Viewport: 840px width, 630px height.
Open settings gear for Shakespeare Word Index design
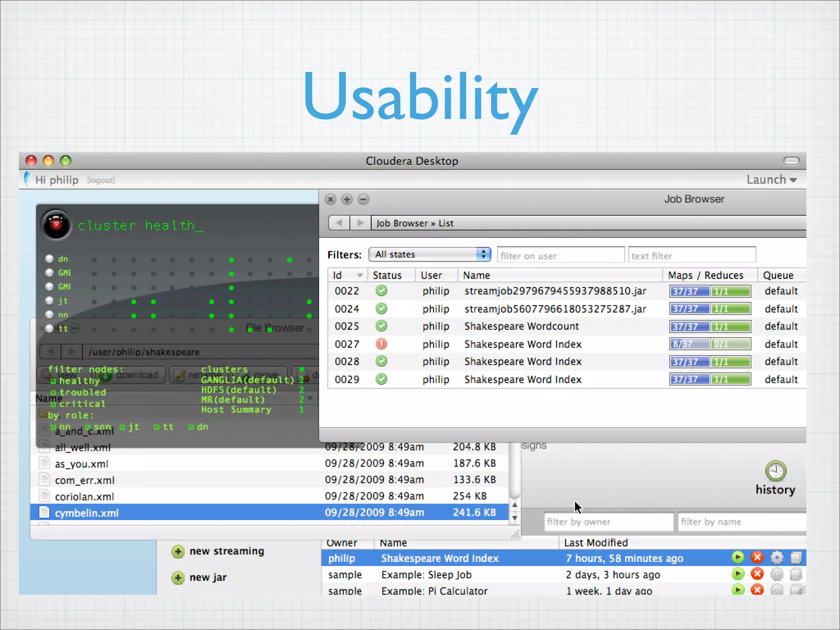tap(777, 557)
